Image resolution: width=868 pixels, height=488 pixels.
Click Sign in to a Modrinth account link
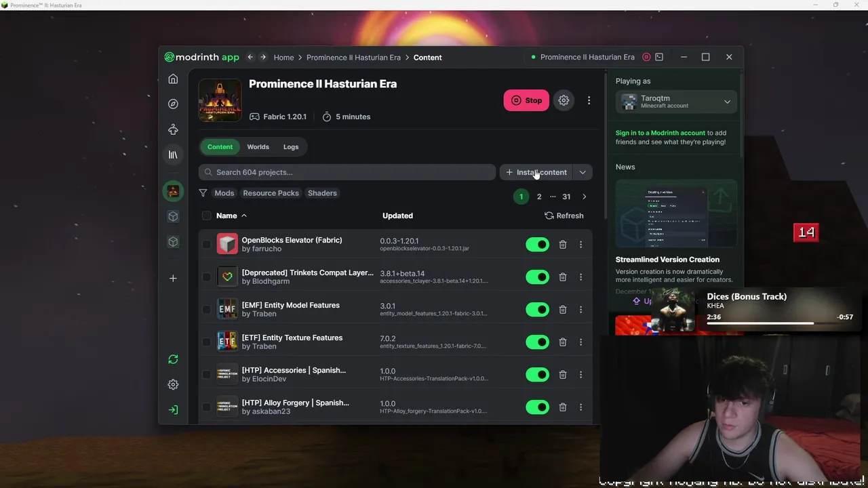pyautogui.click(x=660, y=133)
